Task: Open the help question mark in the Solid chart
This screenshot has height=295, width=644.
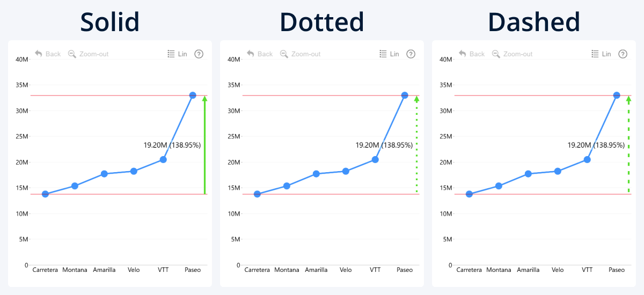Action: [x=199, y=54]
